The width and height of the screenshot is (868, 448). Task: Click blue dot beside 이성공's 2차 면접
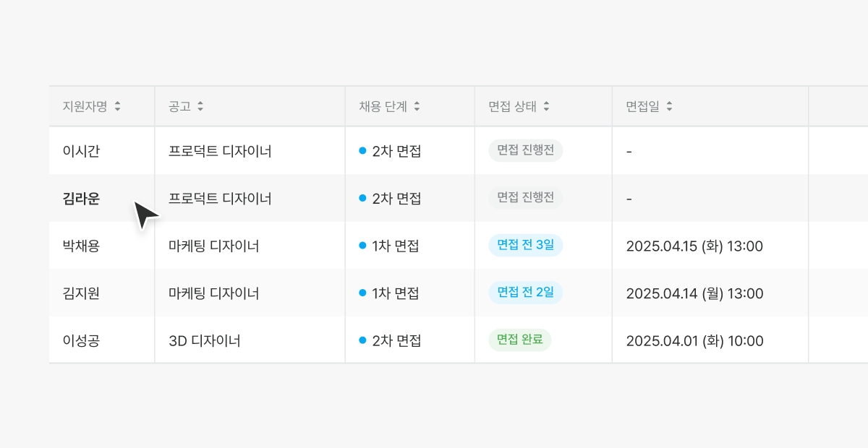coord(362,340)
